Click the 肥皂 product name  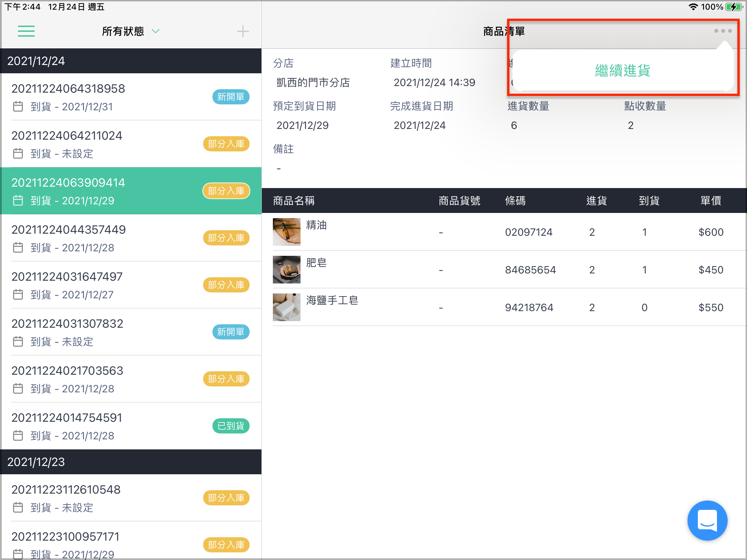[x=316, y=263]
